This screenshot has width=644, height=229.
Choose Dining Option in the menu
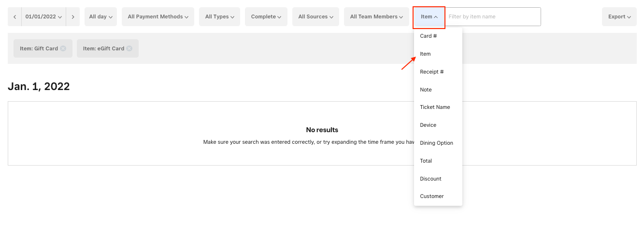click(436, 143)
